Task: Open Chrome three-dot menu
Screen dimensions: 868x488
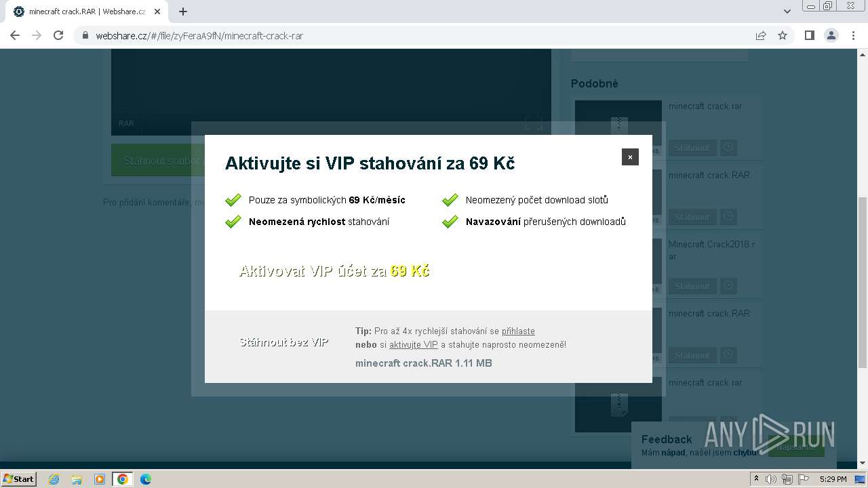Action: pos(853,35)
